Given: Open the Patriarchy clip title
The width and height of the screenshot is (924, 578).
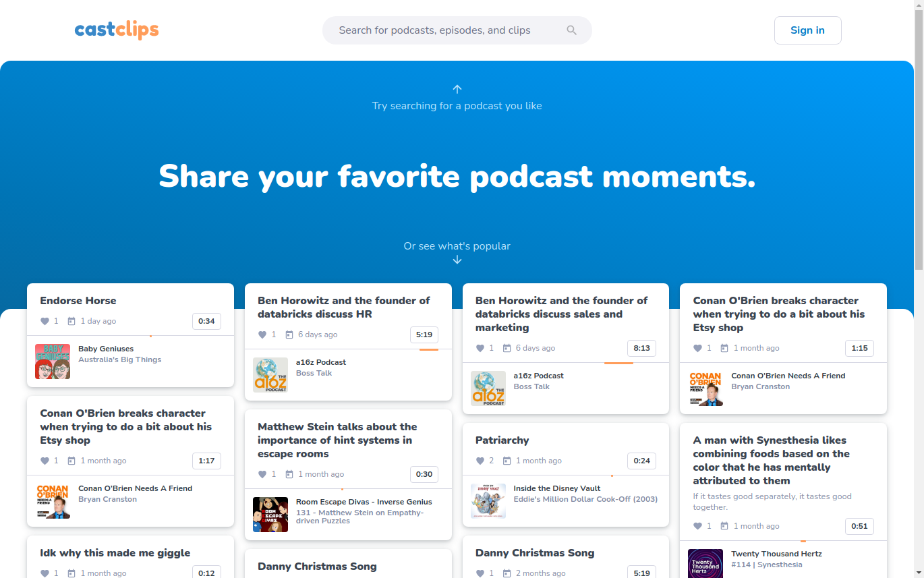Looking at the screenshot, I should (502, 440).
